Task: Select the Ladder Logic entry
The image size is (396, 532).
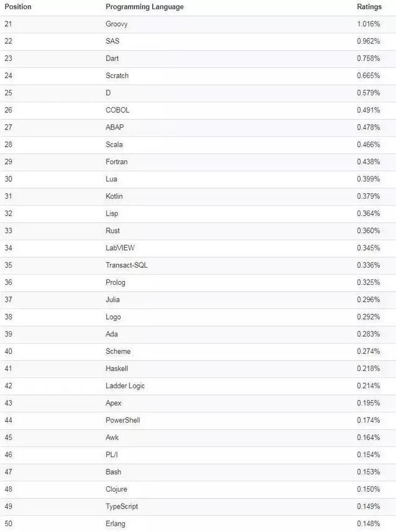Action: (125, 386)
